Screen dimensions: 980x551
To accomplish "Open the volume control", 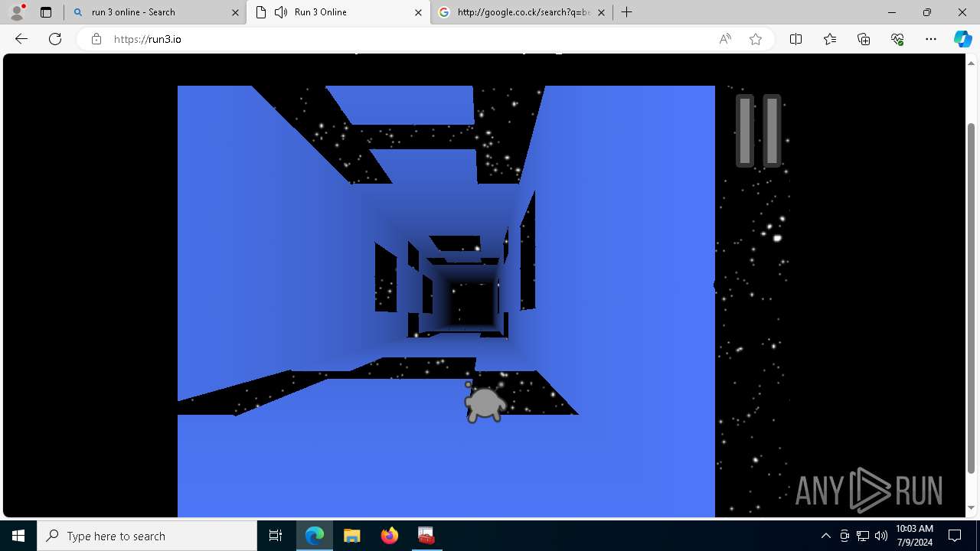I will point(881,536).
